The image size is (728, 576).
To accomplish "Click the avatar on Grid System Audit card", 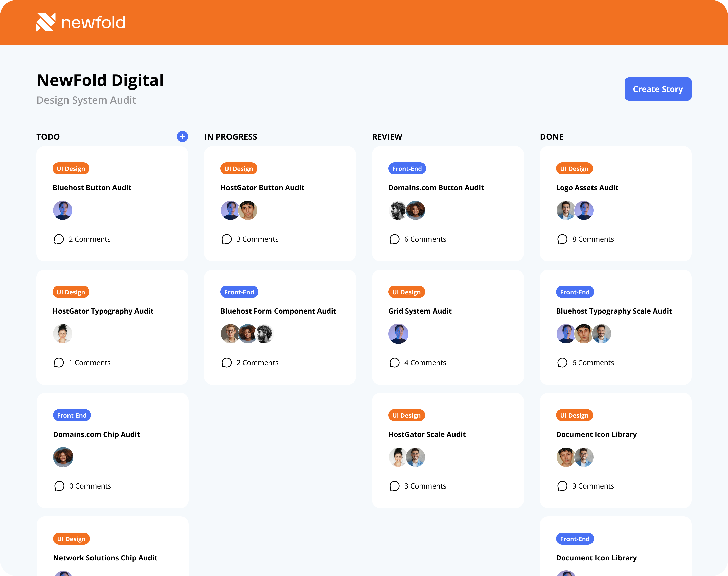I will point(398,334).
